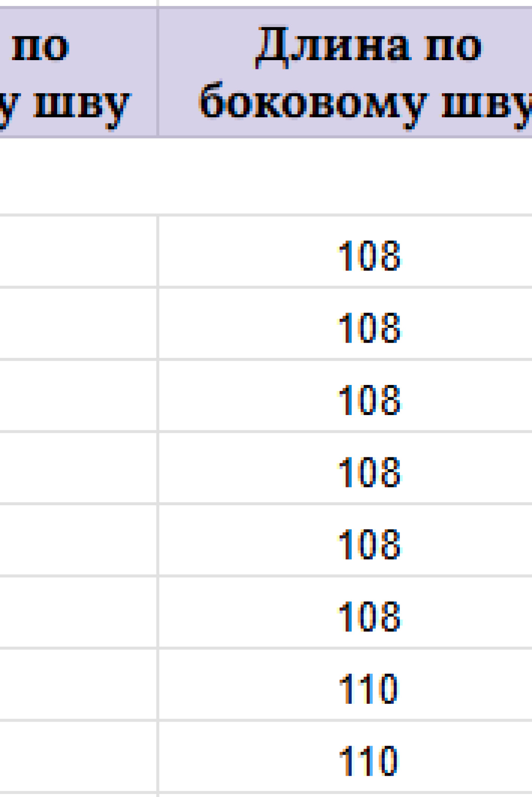Click the empty cell left of the second 108
Screen dimensions: 532x797
click(x=78, y=323)
